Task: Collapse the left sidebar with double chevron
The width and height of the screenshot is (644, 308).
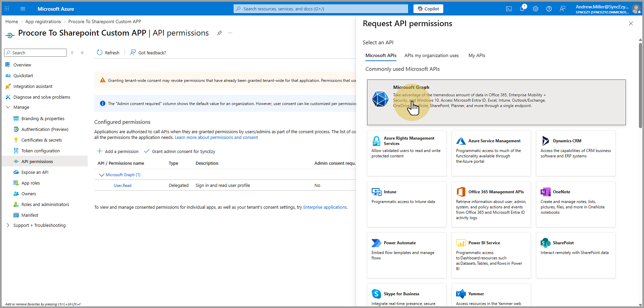Action: (x=82, y=53)
